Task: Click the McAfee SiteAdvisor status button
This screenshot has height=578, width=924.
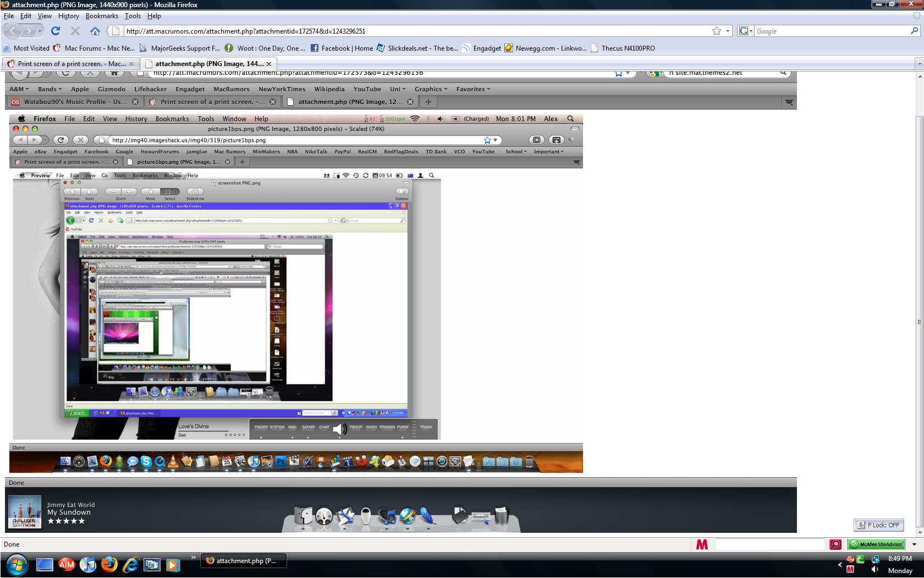Action: click(876, 544)
